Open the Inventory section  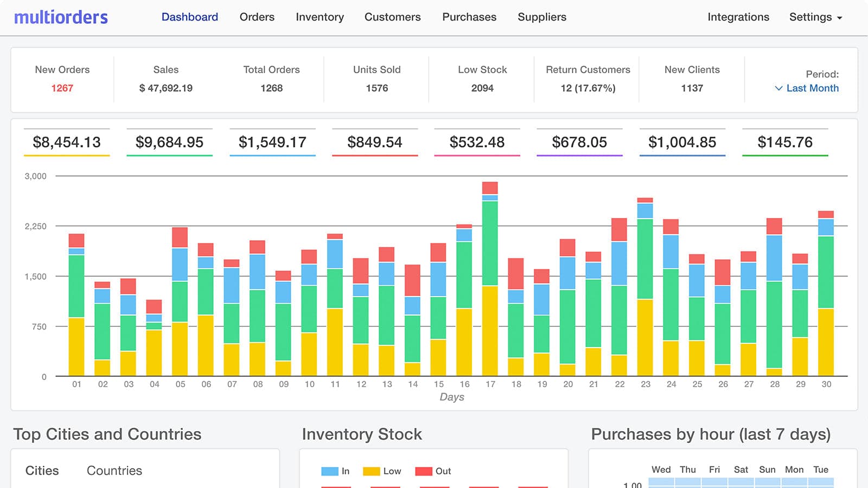(x=320, y=17)
